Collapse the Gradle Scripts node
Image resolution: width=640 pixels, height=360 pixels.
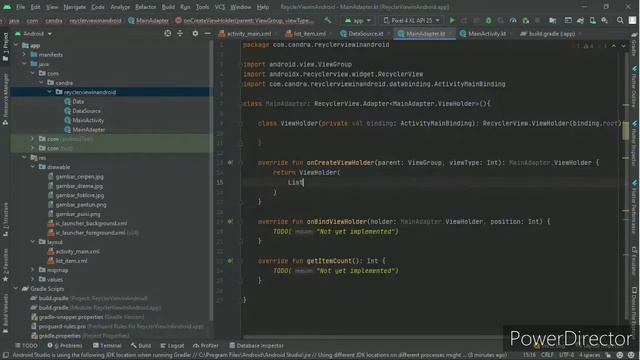pos(16,289)
